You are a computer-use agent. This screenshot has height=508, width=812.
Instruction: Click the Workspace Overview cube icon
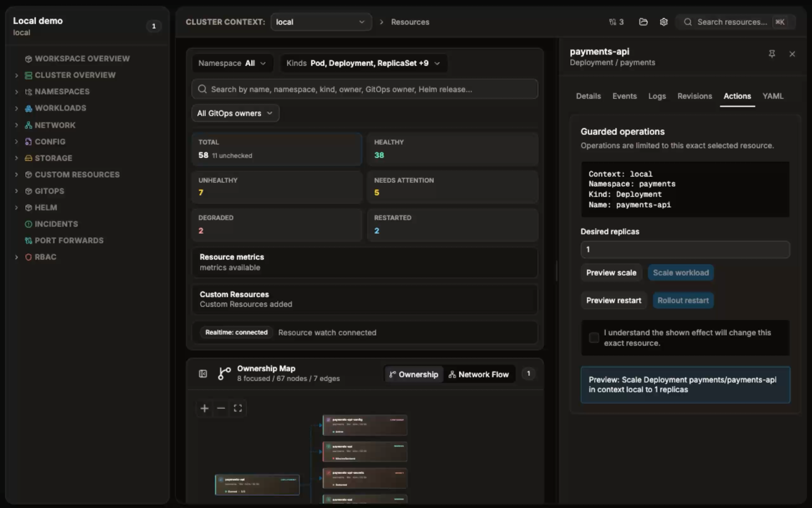[29, 59]
